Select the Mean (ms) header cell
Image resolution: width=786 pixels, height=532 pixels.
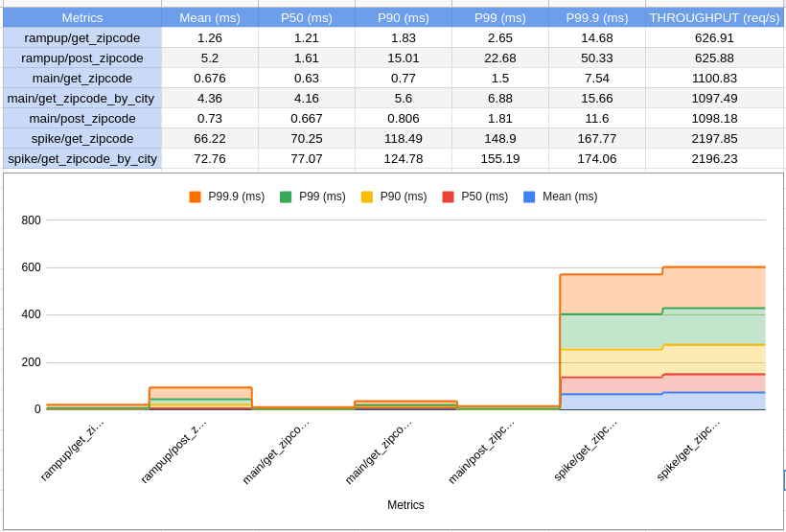click(x=209, y=17)
